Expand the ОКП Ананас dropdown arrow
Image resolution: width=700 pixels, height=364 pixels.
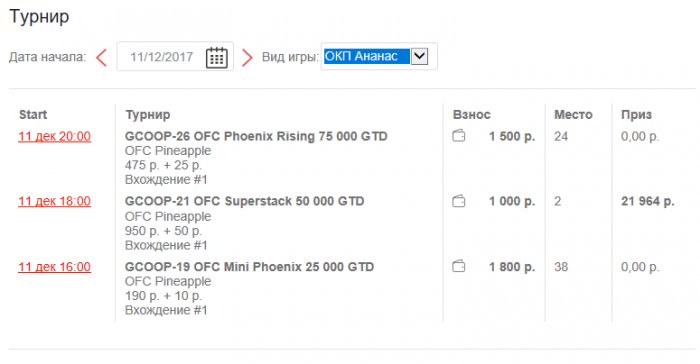(419, 56)
